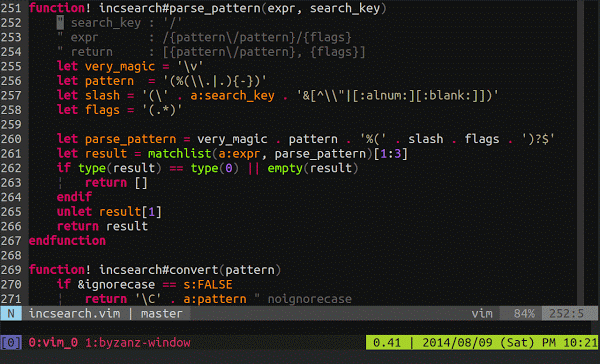
Task: Click 'parse_pattern' variable on line 260
Action: tap(130, 139)
